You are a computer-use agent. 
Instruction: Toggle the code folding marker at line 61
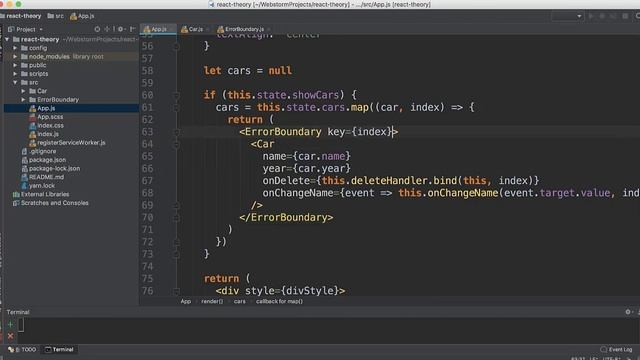(x=176, y=107)
